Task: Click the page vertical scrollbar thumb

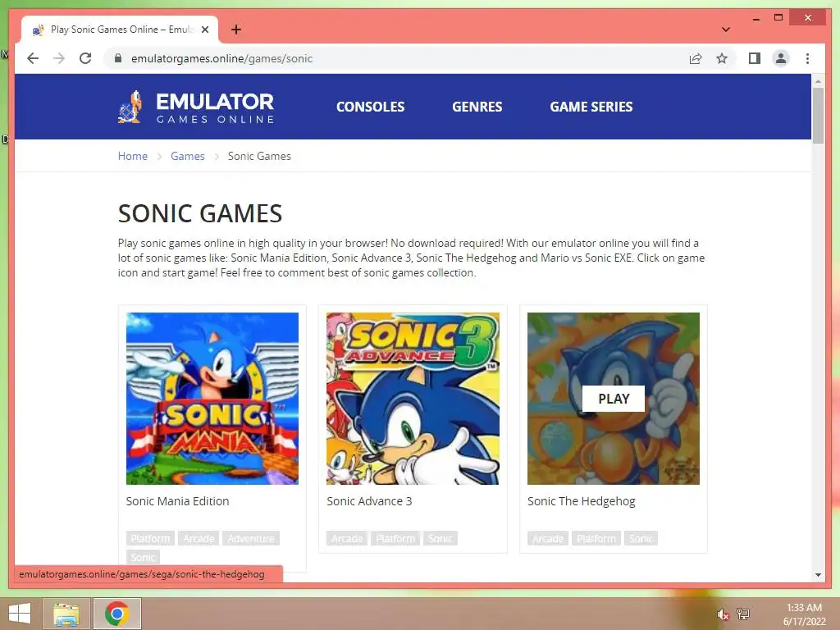Action: click(x=818, y=116)
